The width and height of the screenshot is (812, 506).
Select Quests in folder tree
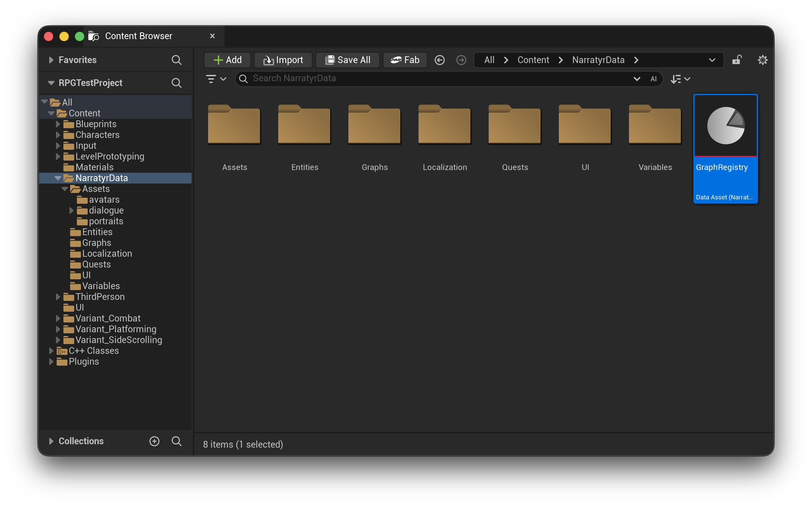(x=96, y=264)
